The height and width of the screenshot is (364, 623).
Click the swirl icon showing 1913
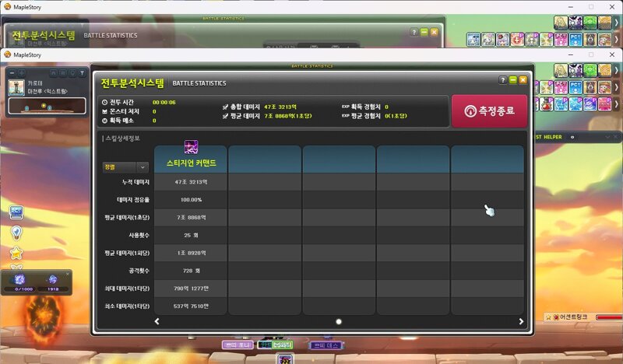52,279
